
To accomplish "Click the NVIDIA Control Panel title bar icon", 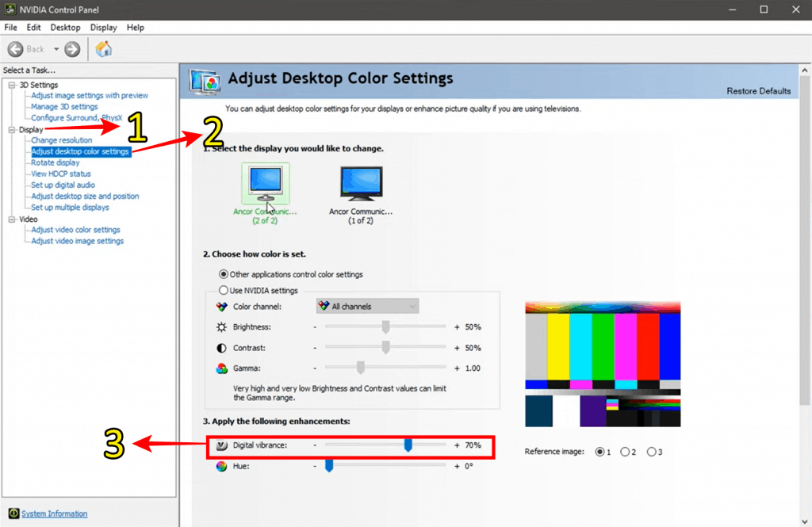I will pyautogui.click(x=10, y=10).
